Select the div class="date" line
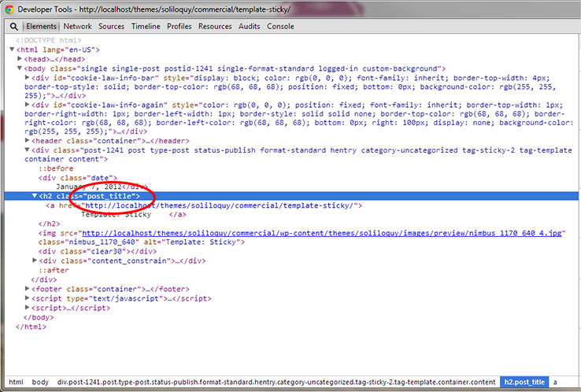Screen dimensions: 581x392 78,178
